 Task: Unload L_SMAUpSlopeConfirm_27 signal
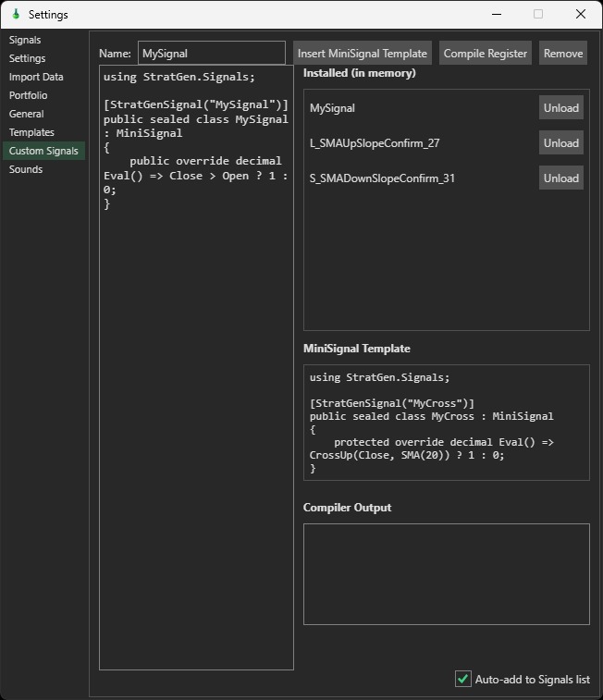(561, 142)
